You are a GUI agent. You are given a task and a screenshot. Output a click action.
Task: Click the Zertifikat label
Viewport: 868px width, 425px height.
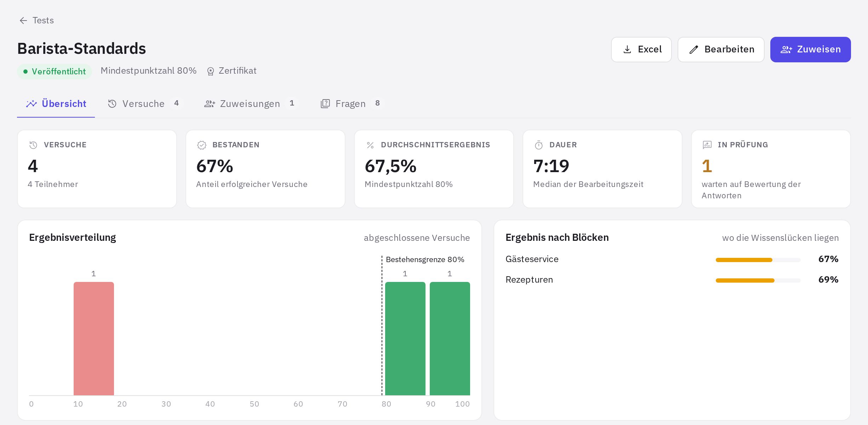pos(238,71)
